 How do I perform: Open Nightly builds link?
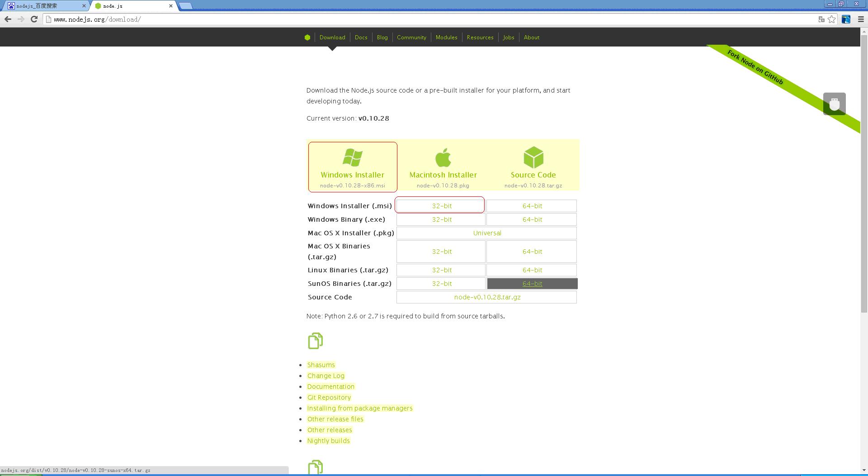tap(329, 441)
